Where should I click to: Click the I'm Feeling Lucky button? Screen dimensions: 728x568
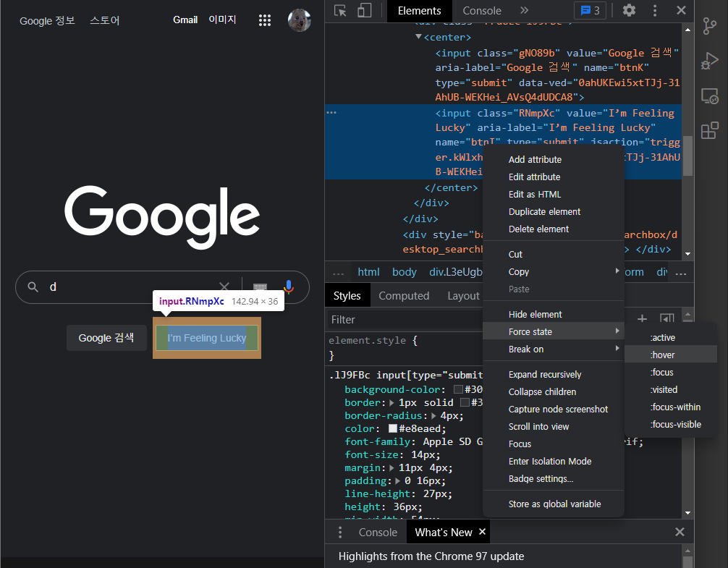click(207, 338)
